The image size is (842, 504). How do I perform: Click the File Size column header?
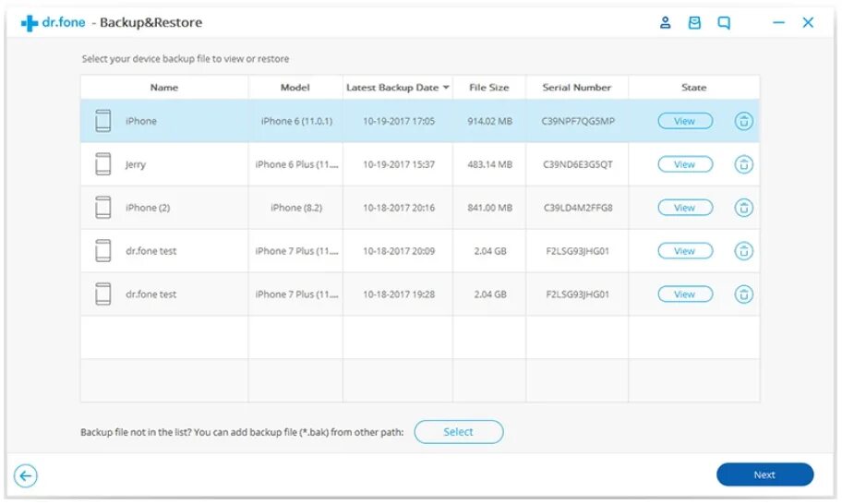tap(488, 88)
